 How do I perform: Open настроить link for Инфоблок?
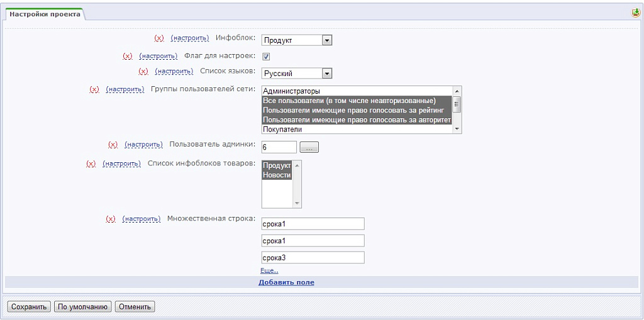pyautogui.click(x=190, y=38)
